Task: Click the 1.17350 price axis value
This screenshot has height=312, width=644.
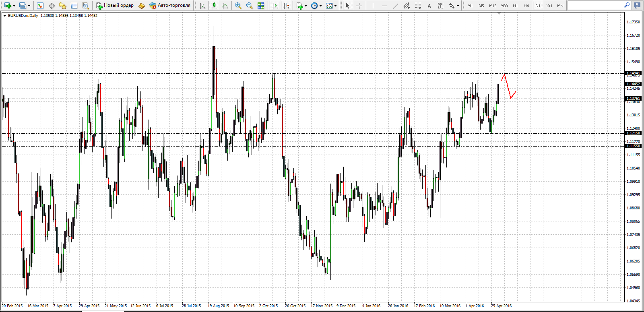Action: [633, 22]
